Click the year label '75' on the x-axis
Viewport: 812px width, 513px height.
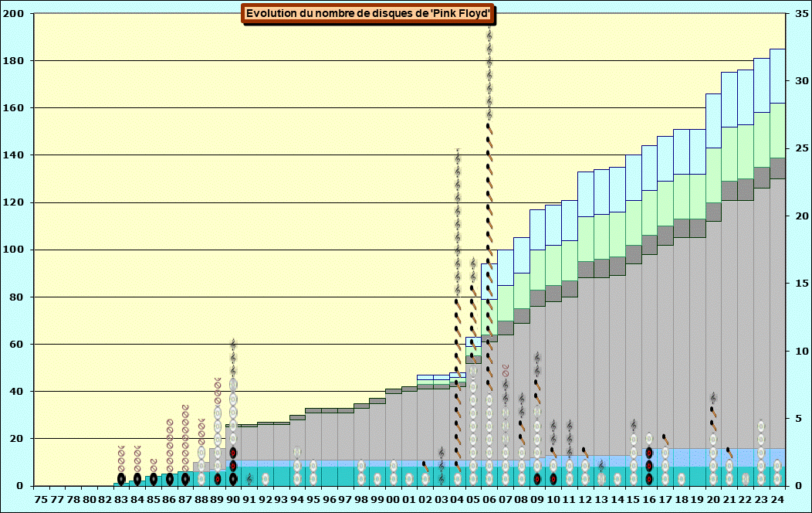(x=41, y=500)
